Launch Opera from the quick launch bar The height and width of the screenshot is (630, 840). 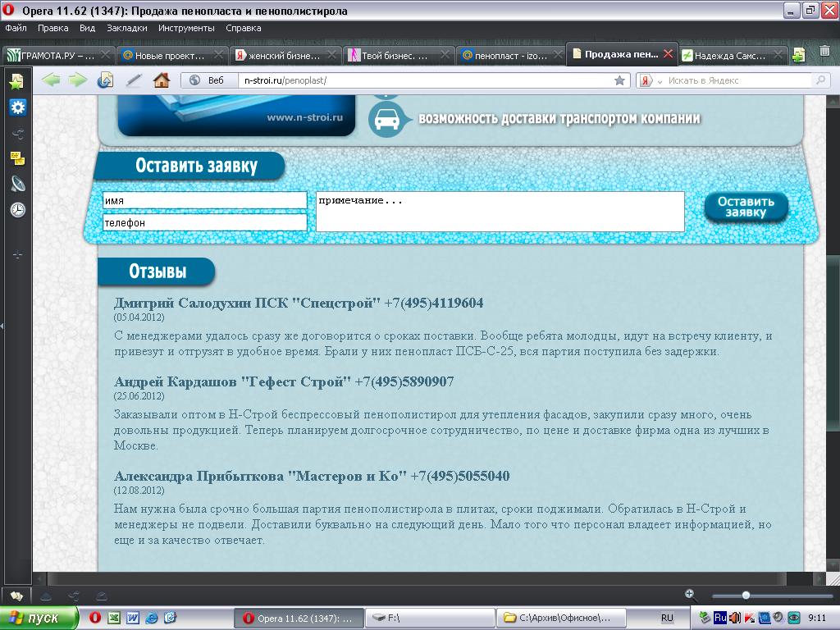click(x=95, y=618)
